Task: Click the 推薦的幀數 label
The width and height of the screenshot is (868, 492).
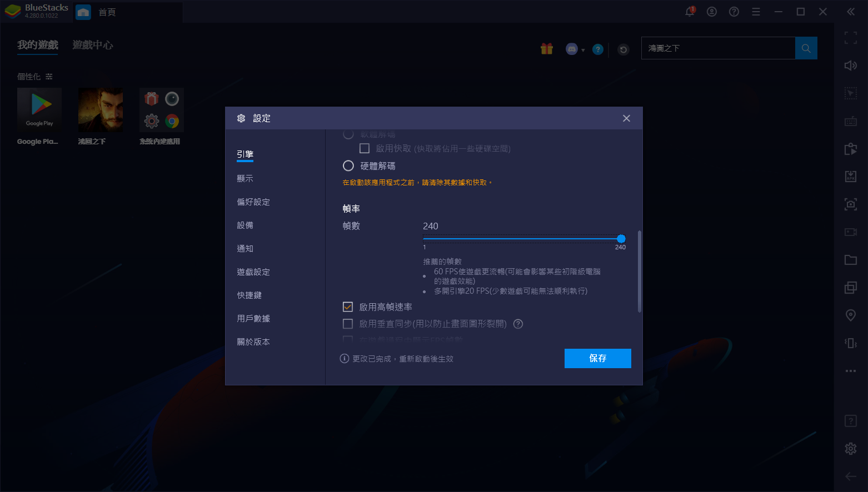Action: click(x=442, y=261)
